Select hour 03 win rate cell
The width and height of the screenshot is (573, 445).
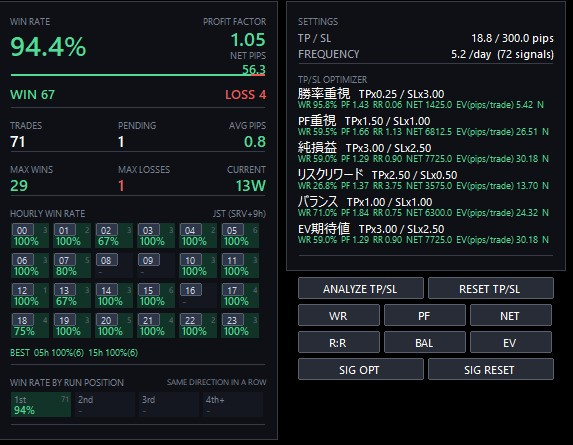(x=156, y=236)
